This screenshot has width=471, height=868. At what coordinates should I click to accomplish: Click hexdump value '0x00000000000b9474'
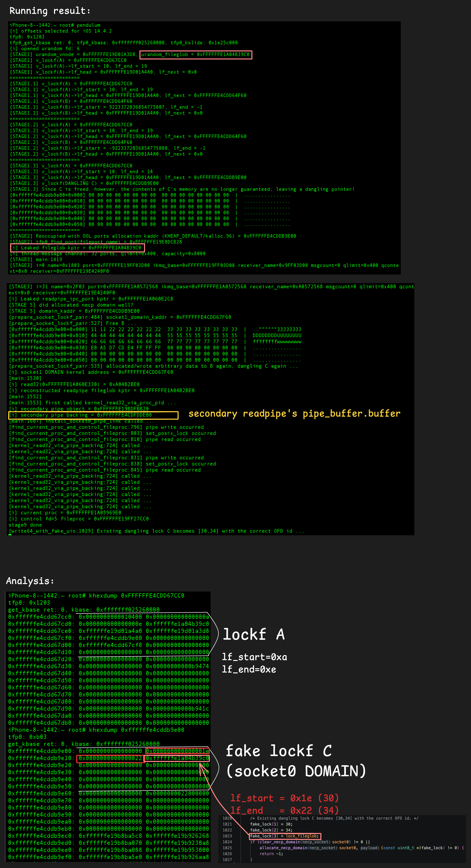(x=177, y=666)
